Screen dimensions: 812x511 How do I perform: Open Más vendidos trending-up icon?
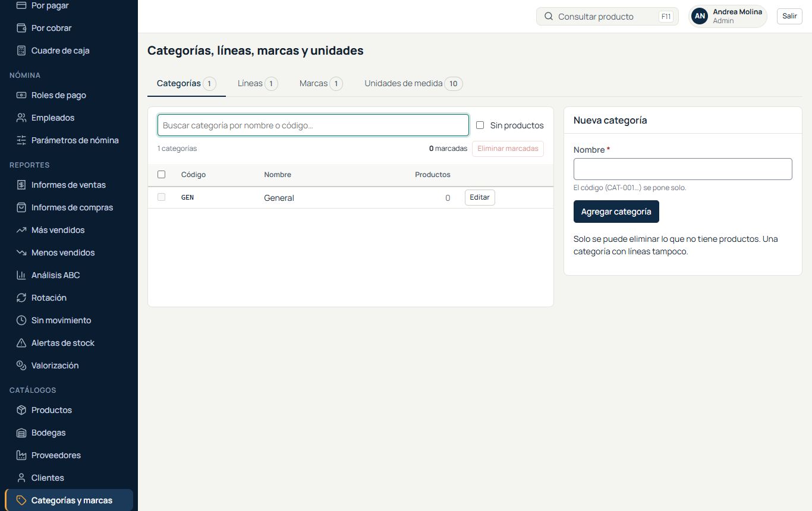tap(21, 230)
